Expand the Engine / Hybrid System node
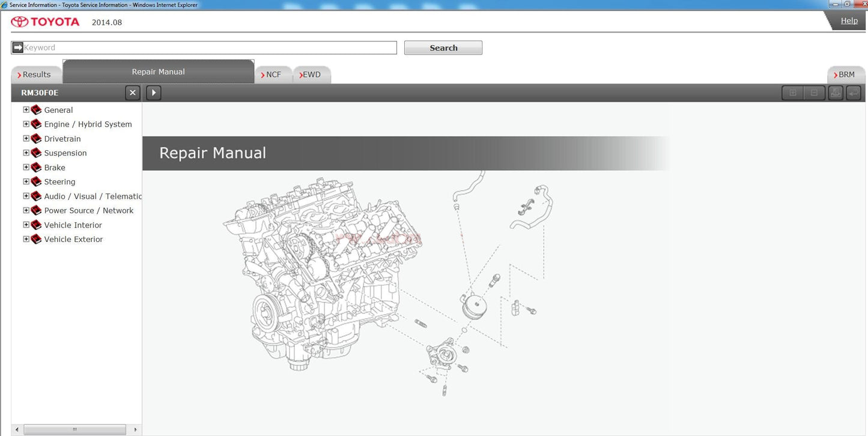The image size is (868, 436). (x=26, y=124)
